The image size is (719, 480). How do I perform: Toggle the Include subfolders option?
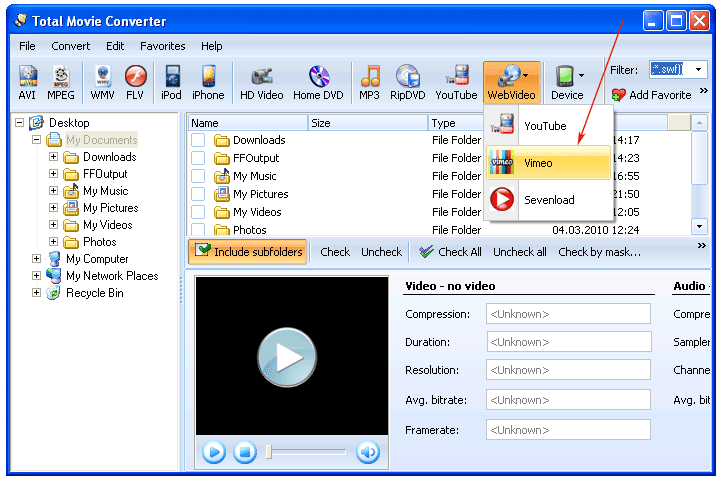(x=248, y=252)
